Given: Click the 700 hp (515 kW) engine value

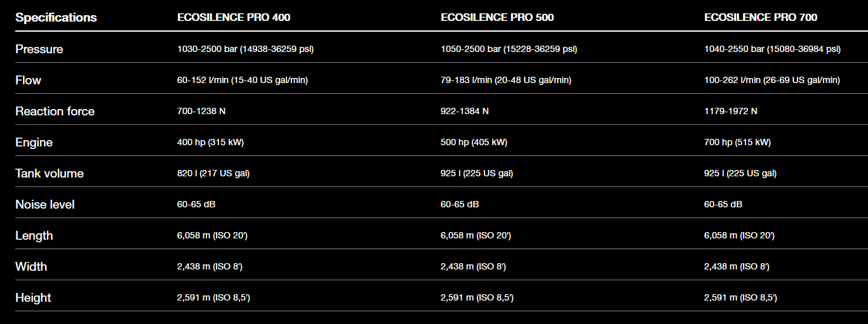Looking at the screenshot, I should pos(737,143).
